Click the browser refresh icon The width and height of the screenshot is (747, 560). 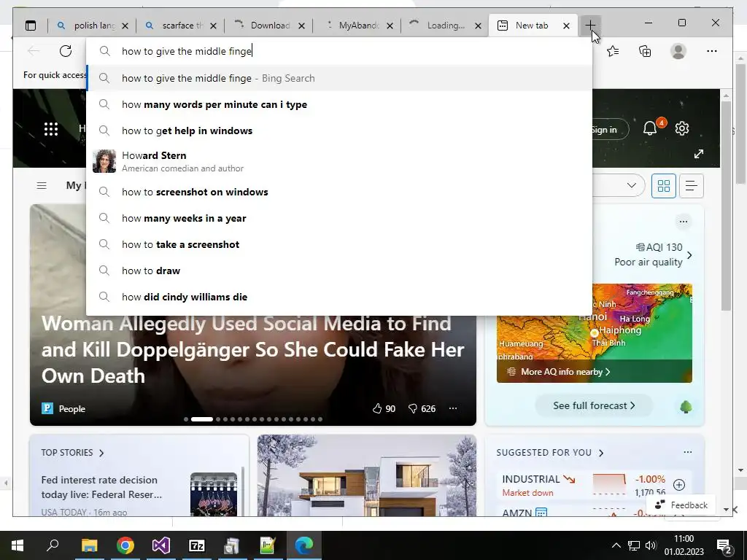[x=66, y=51]
